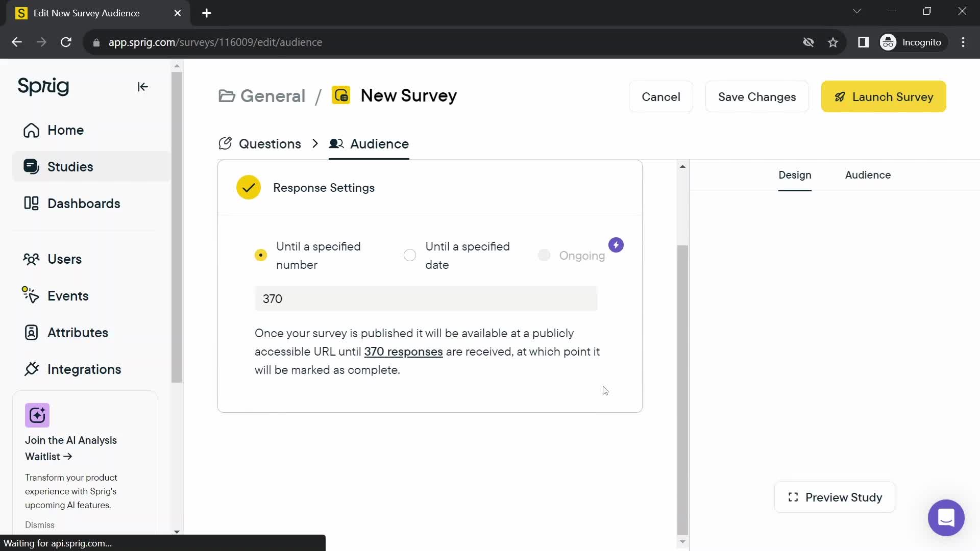Open Integrations section
Viewport: 980px width, 551px height.
84,369
